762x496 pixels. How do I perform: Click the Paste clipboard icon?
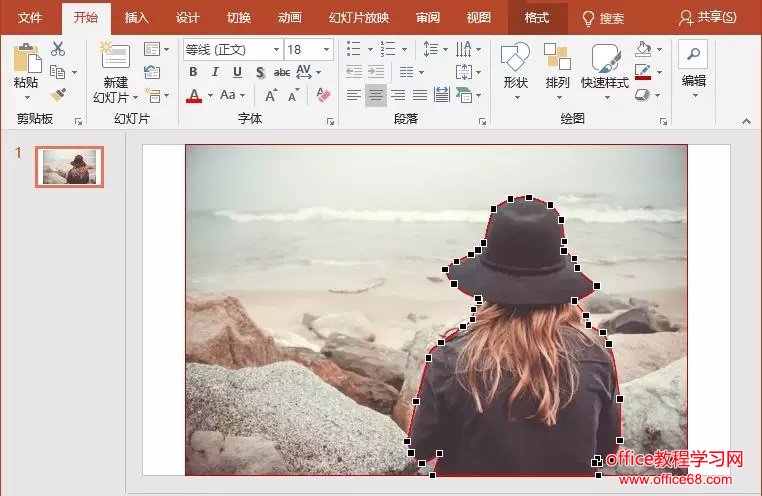coord(26,59)
